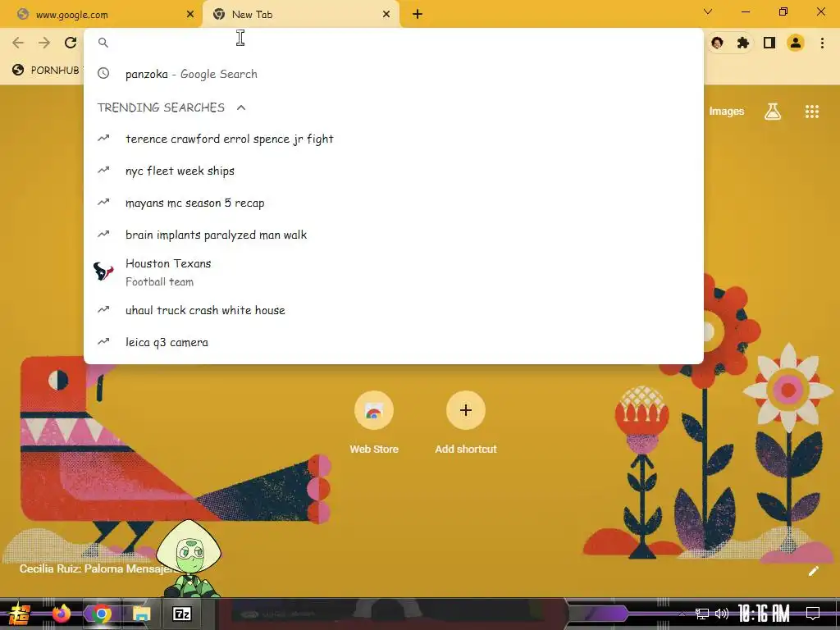The height and width of the screenshot is (630, 840).
Task: Open the tab search chevron
Action: pyautogui.click(x=708, y=11)
